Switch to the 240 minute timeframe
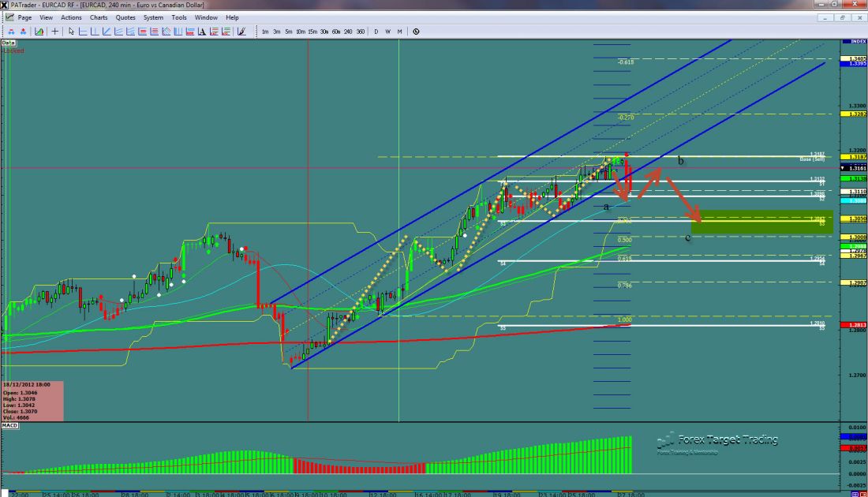868x497 pixels. [348, 32]
